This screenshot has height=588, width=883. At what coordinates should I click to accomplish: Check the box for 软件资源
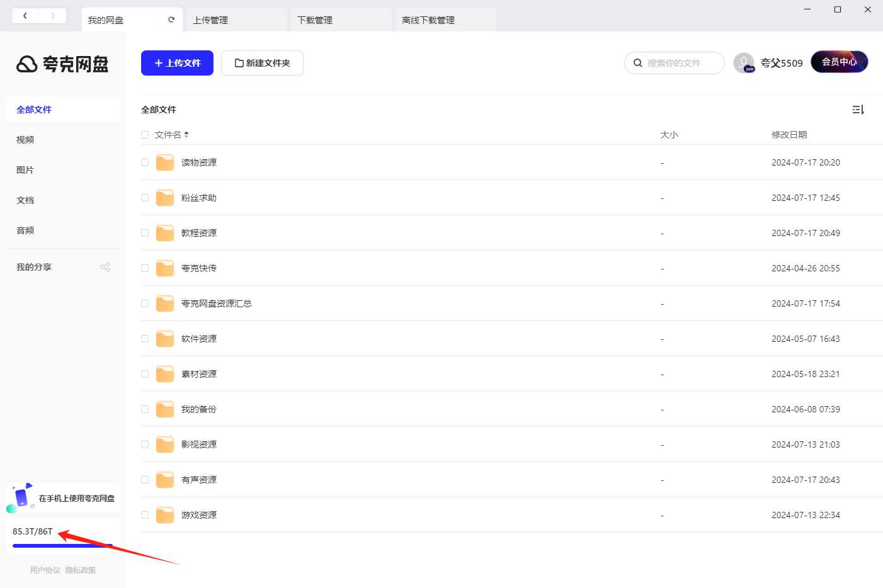point(145,339)
